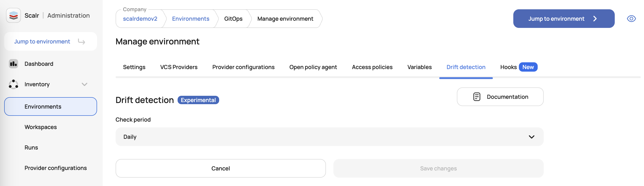Click the Save changes button

tap(438, 169)
